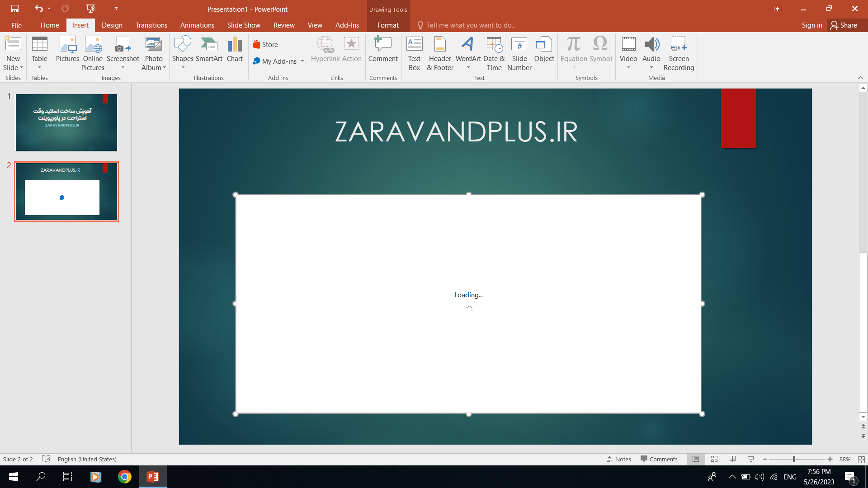Click the Loading add-in content box
This screenshot has height=488, width=868.
468,304
